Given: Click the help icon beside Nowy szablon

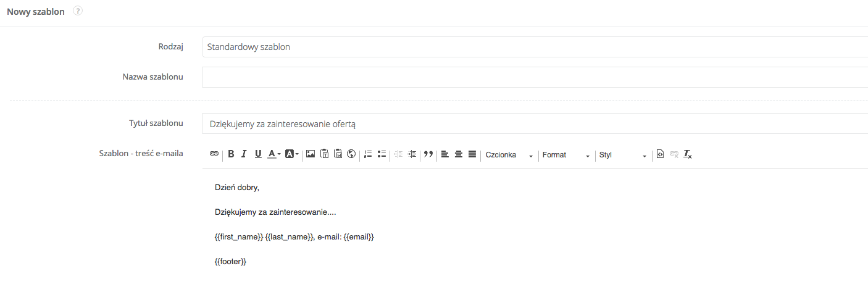Looking at the screenshot, I should pyautogui.click(x=78, y=12).
